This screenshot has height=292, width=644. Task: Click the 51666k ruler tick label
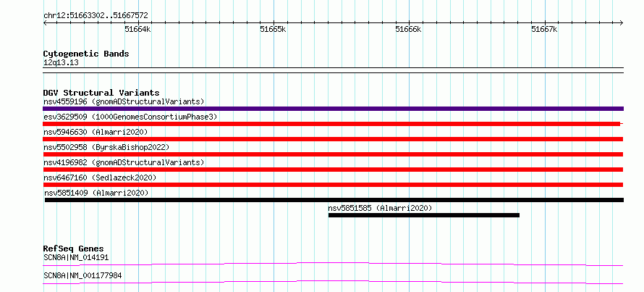(409, 29)
